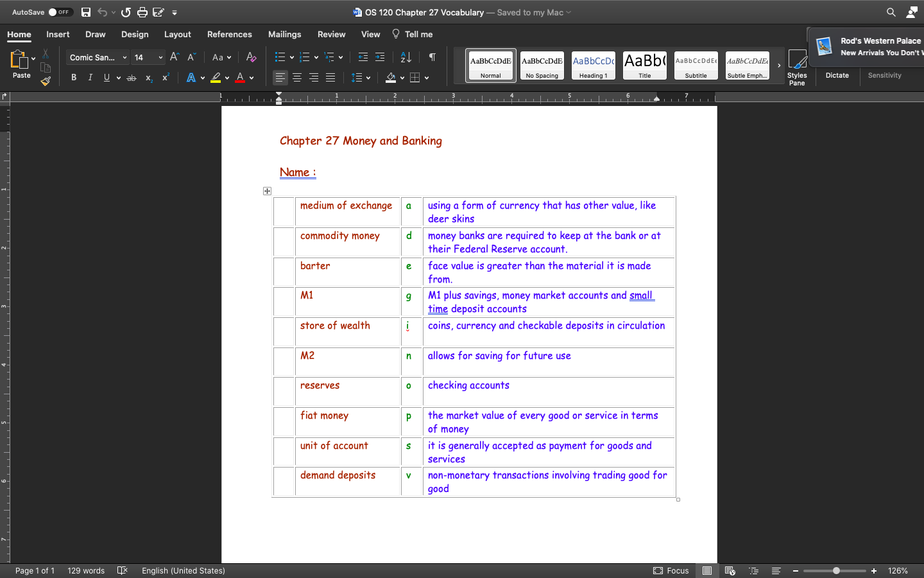The image size is (924, 578).
Task: Apply subscript formatting
Action: (x=148, y=78)
